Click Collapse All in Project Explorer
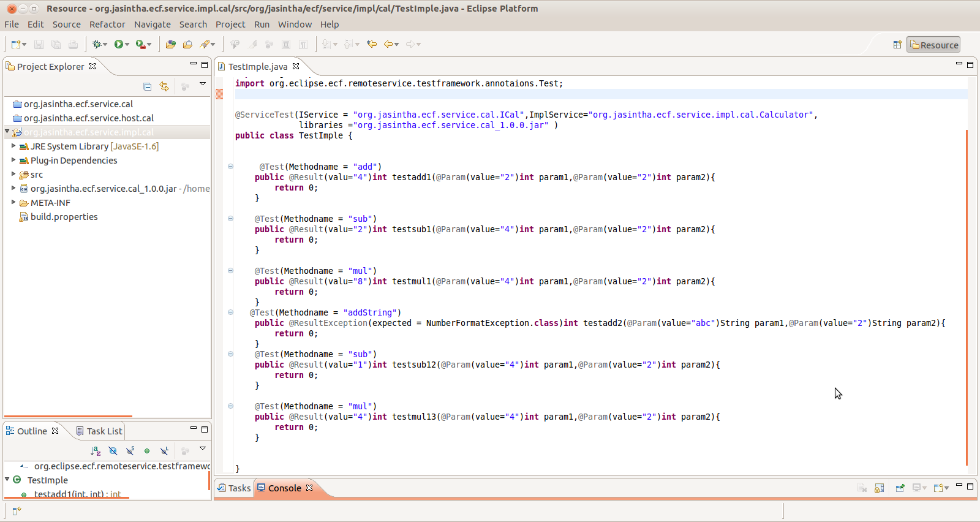Screen dimensions: 980x522 147,86
